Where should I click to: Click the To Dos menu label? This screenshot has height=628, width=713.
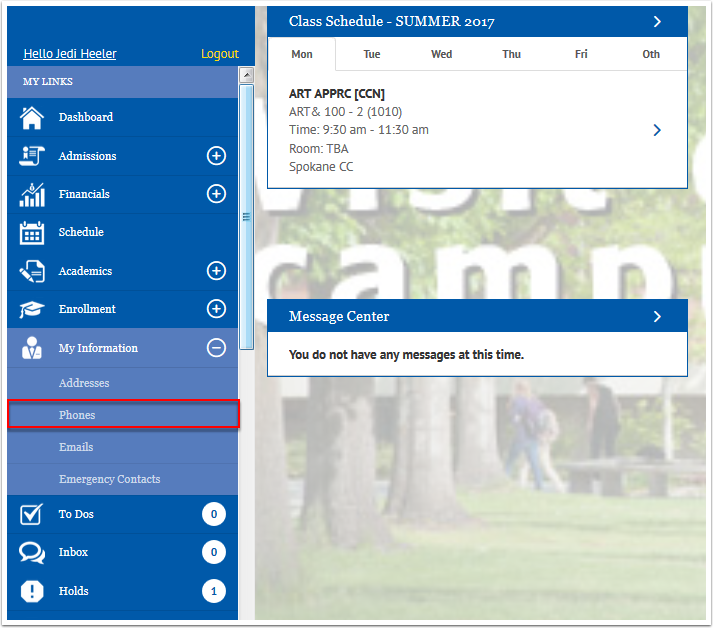76,514
